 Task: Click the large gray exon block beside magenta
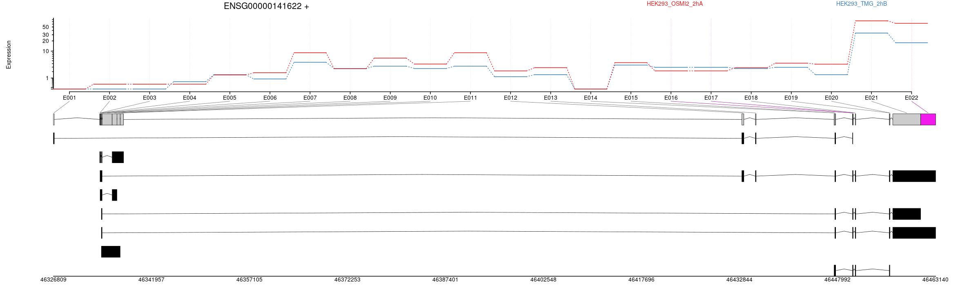point(906,119)
